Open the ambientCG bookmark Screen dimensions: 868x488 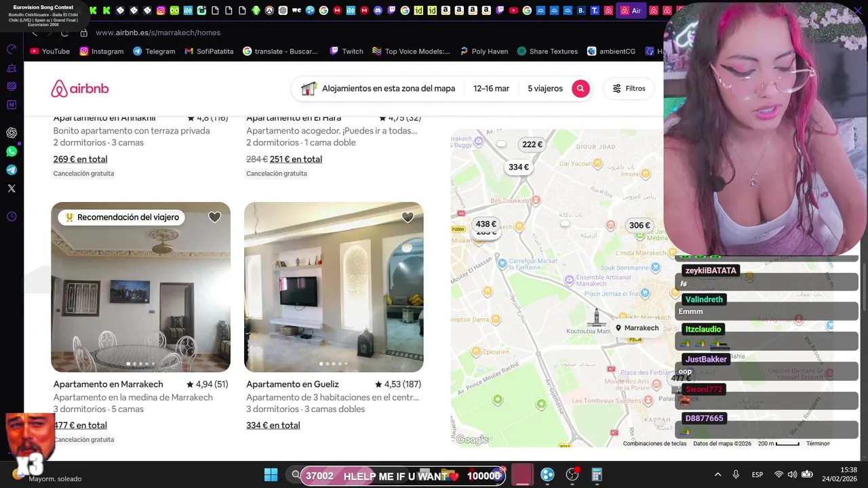click(611, 52)
